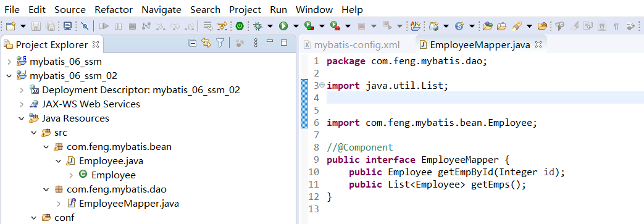
Task: Click the Step Into icon
Action: (161, 27)
